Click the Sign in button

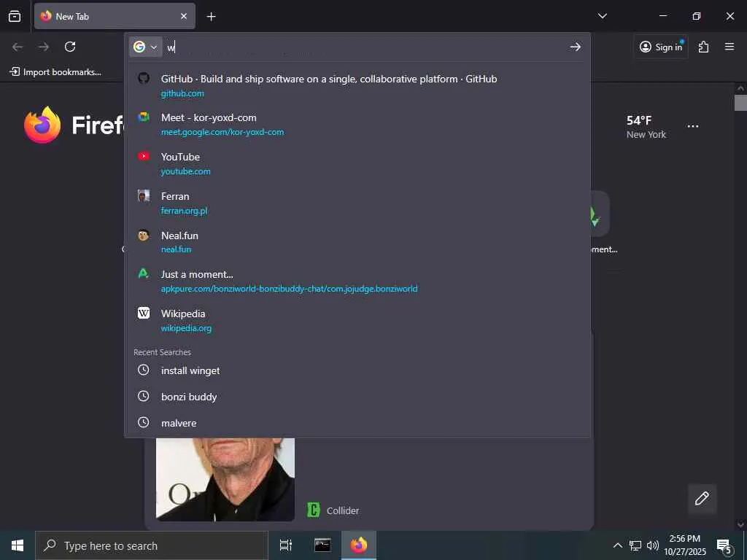click(x=661, y=47)
